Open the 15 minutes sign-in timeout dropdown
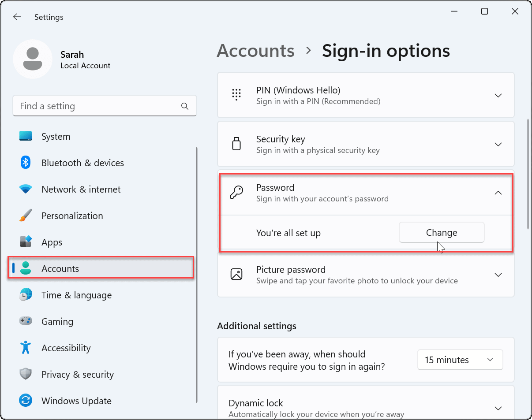Image resolution: width=532 pixels, height=420 pixels. 460,360
